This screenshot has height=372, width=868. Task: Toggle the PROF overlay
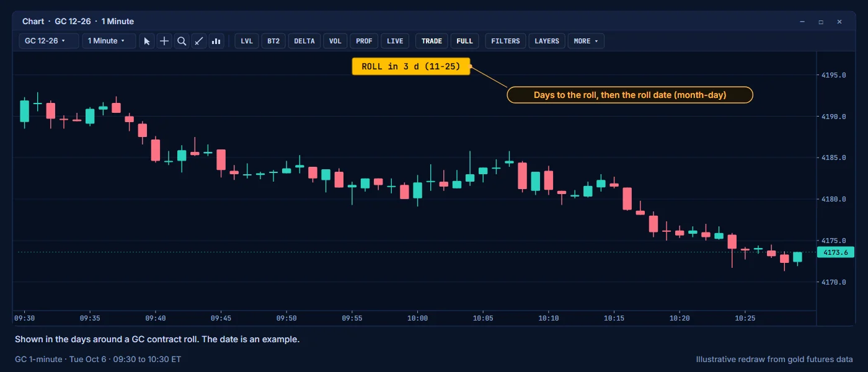pos(364,41)
